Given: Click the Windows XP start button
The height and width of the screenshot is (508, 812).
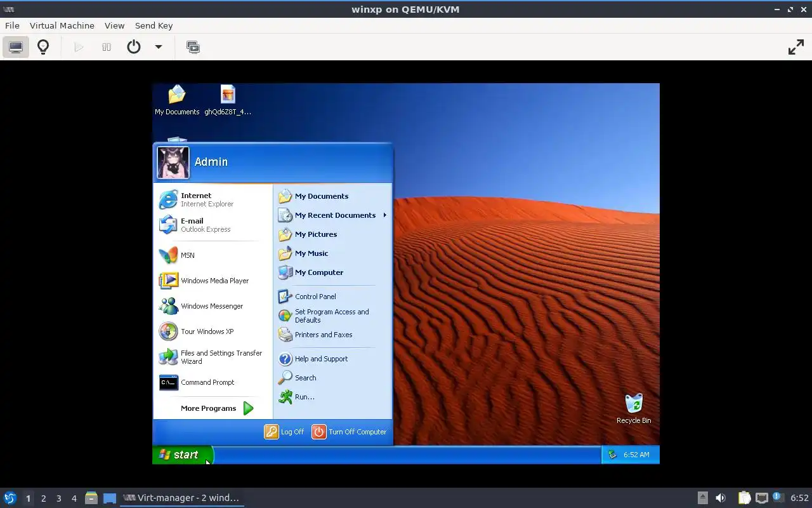Looking at the screenshot, I should point(183,455).
